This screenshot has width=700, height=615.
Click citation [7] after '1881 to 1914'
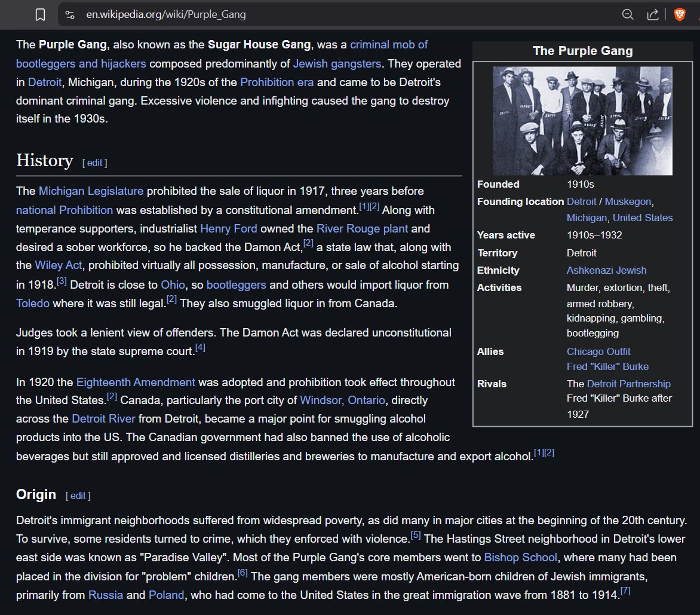(625, 591)
